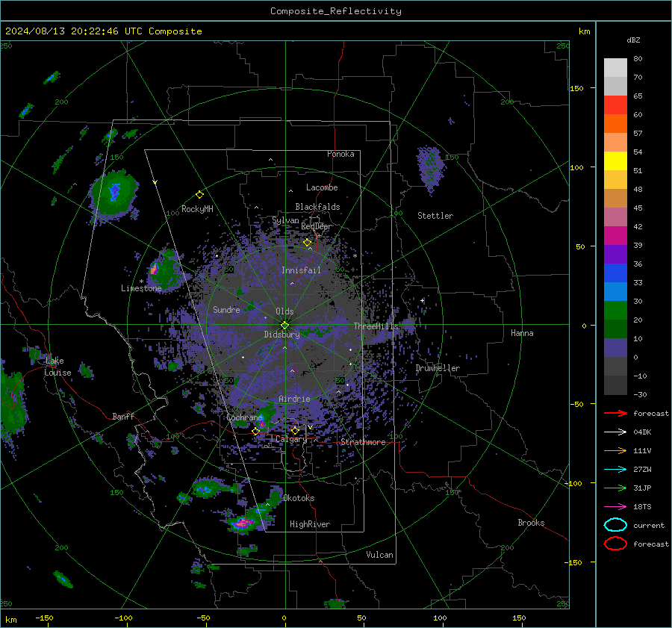Viewport: 672px width, 628px height.
Task: Click the 100 tick on right axis
Action: (x=576, y=167)
